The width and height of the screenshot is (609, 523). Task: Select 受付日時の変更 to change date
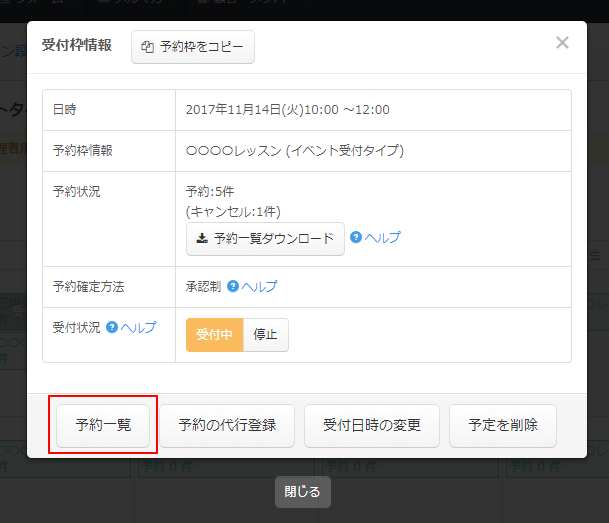(372, 425)
